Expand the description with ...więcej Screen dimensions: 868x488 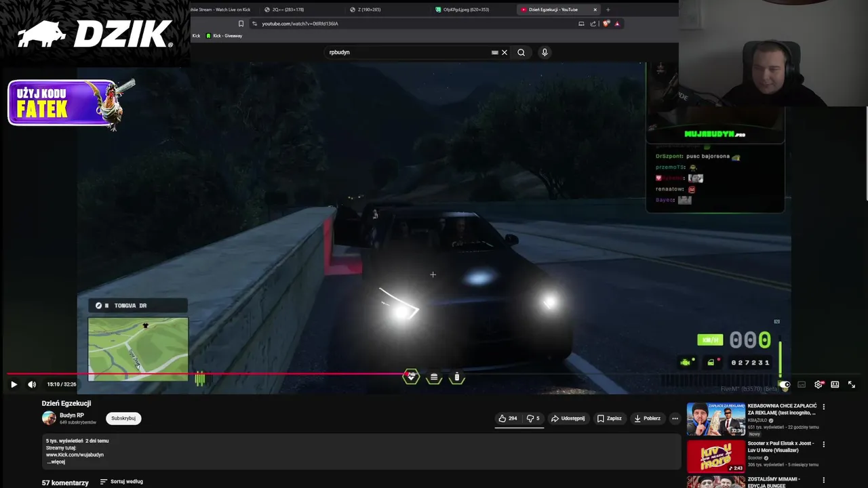point(56,462)
